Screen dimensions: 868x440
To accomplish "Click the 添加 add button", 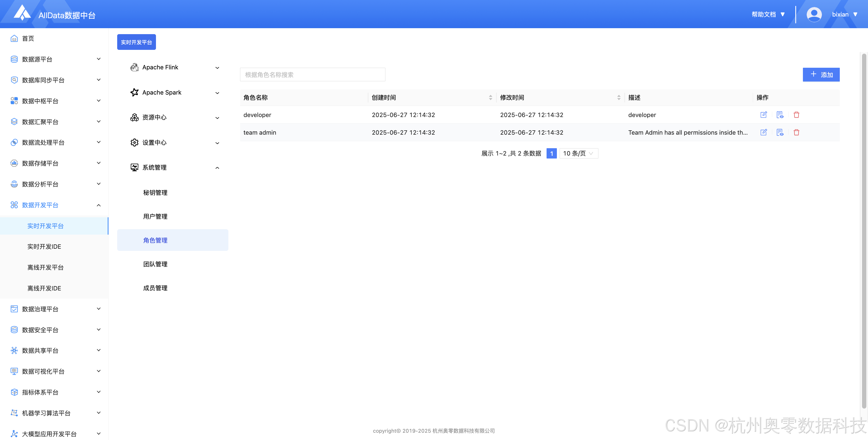I will click(821, 75).
